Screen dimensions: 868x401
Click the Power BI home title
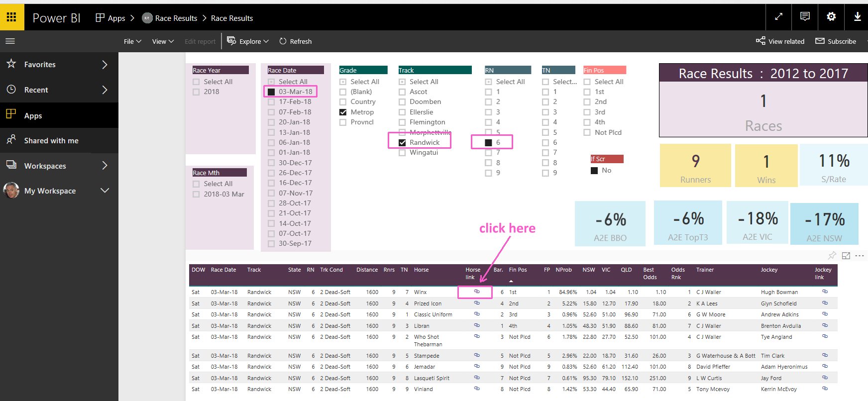pyautogui.click(x=56, y=18)
